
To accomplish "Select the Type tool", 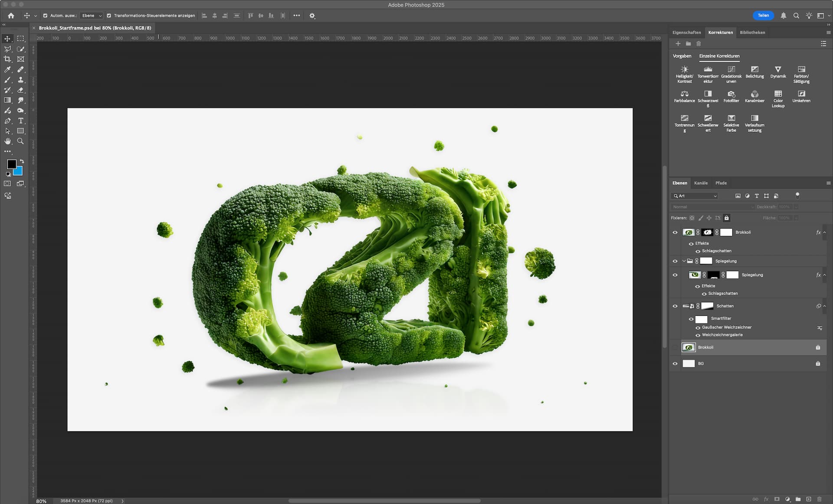I will click(x=20, y=121).
